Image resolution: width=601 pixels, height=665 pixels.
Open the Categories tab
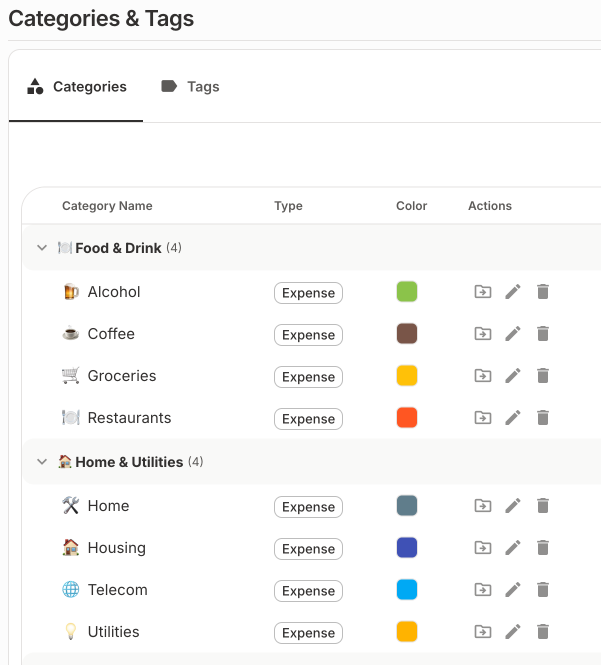coord(76,87)
